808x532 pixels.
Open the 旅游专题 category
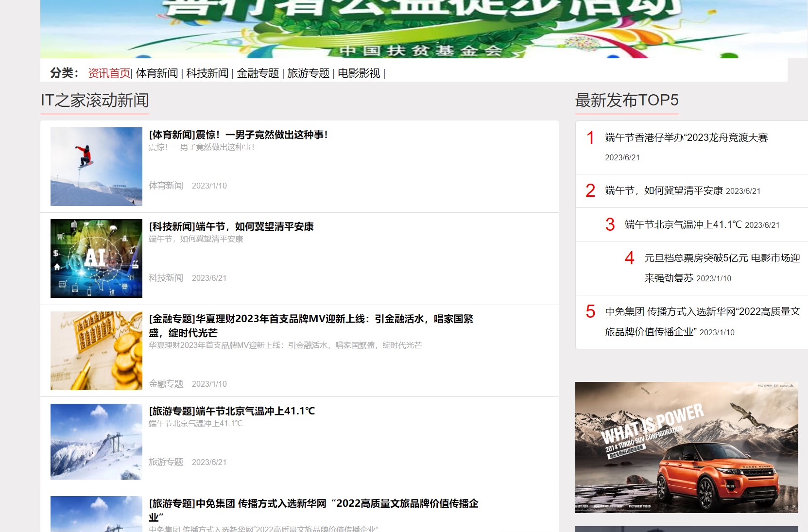309,73
